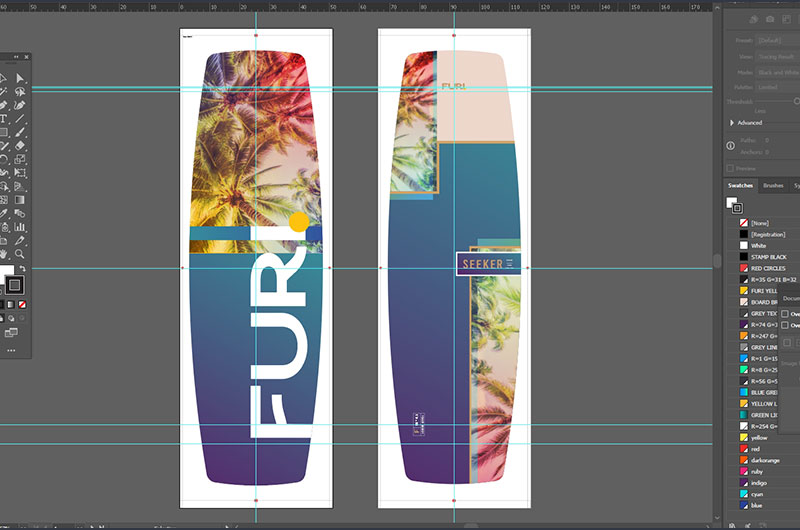Select the Eraser tool

(x=19, y=145)
